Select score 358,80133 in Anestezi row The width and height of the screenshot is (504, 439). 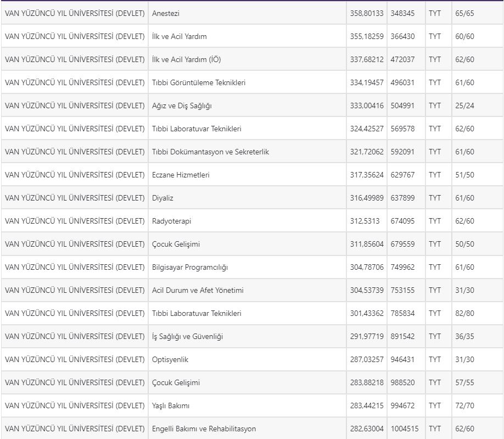click(x=367, y=14)
